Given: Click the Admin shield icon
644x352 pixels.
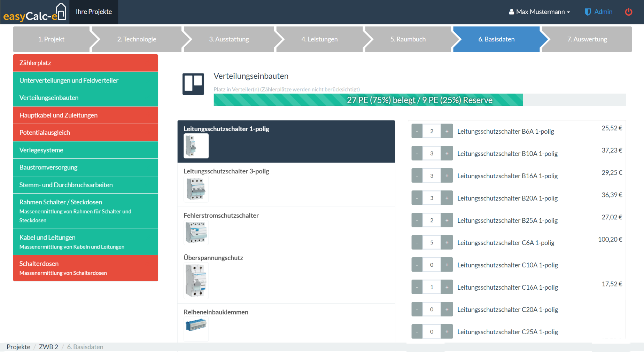Looking at the screenshot, I should coord(588,12).
